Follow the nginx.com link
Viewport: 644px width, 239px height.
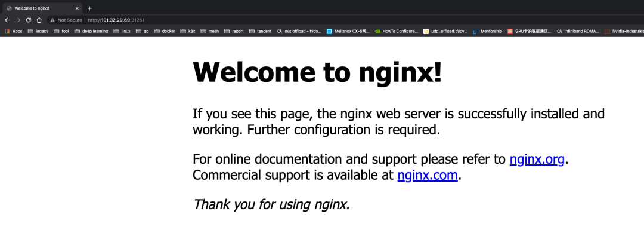pyautogui.click(x=427, y=176)
